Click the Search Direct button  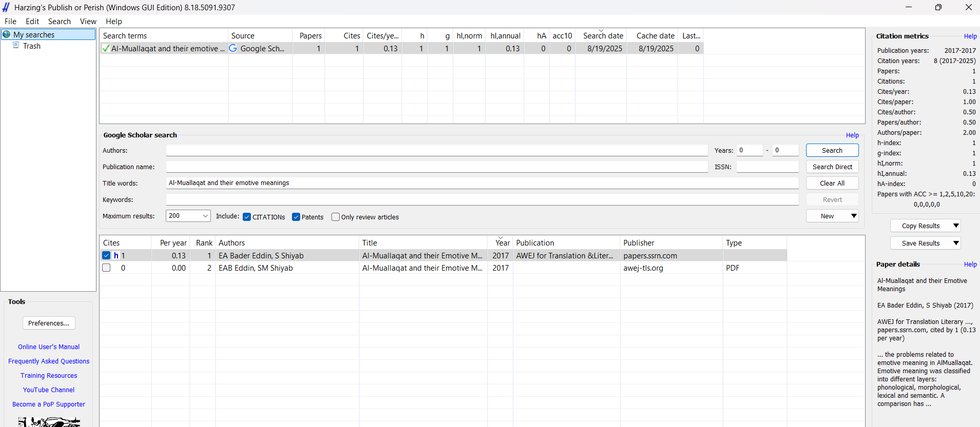[832, 167]
